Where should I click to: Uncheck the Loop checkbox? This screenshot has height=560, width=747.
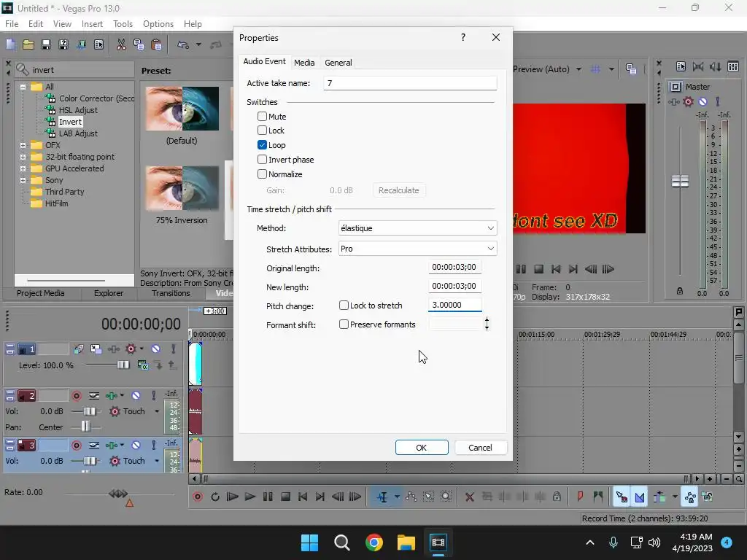262,145
